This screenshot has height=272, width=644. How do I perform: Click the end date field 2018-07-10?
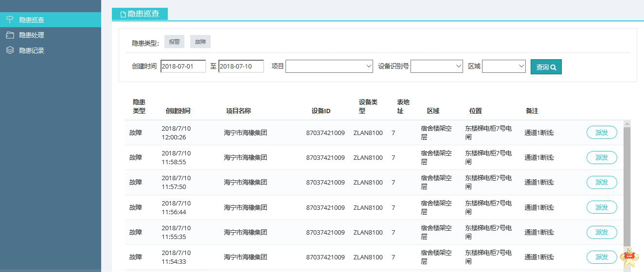click(241, 67)
